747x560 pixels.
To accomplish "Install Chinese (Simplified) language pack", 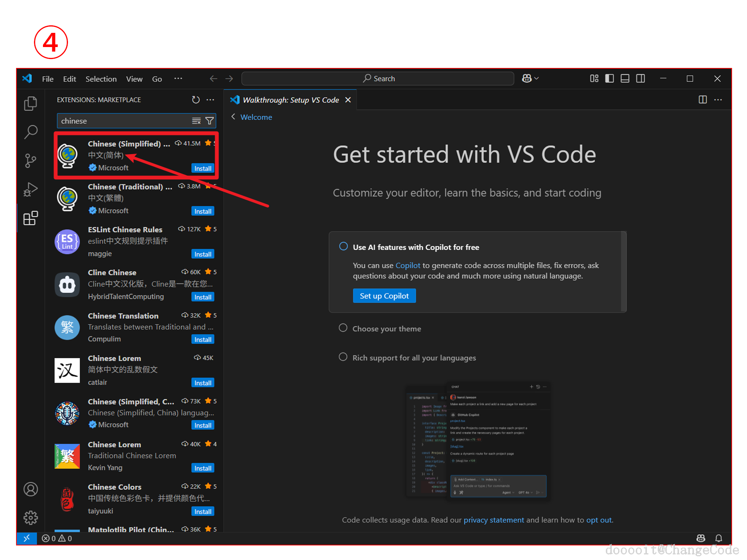I will pyautogui.click(x=203, y=168).
